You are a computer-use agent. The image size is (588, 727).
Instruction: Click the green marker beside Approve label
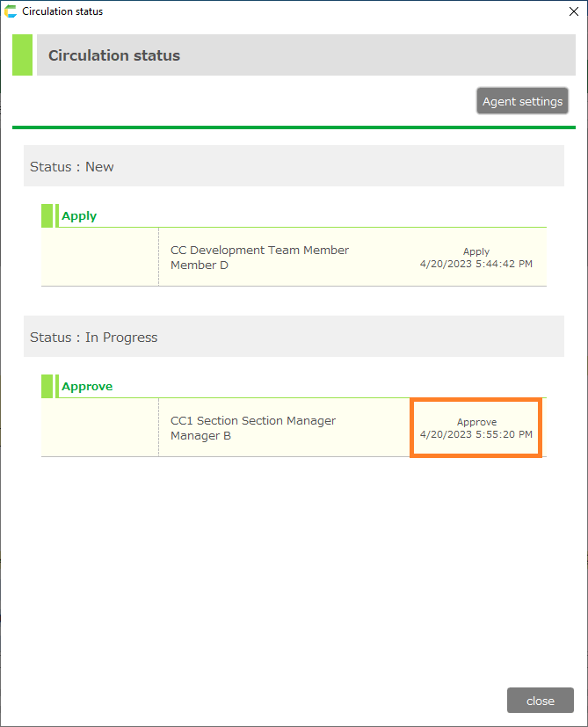(x=47, y=386)
